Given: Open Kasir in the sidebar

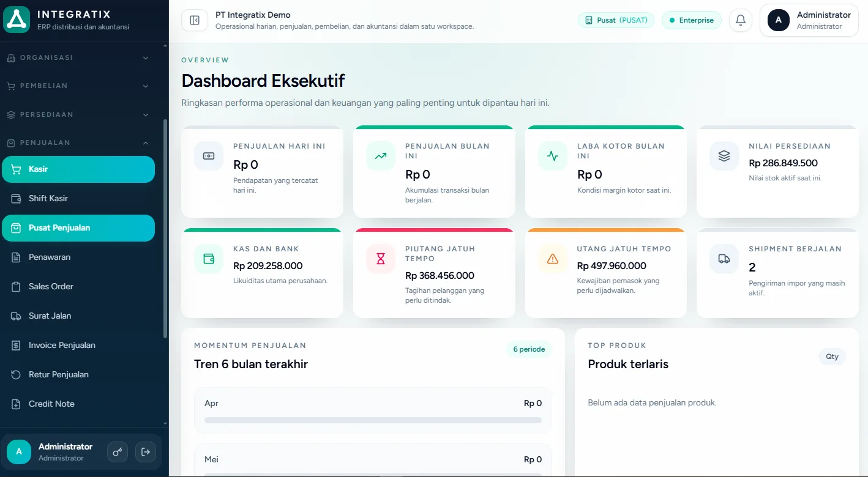Looking at the screenshot, I should [78, 169].
